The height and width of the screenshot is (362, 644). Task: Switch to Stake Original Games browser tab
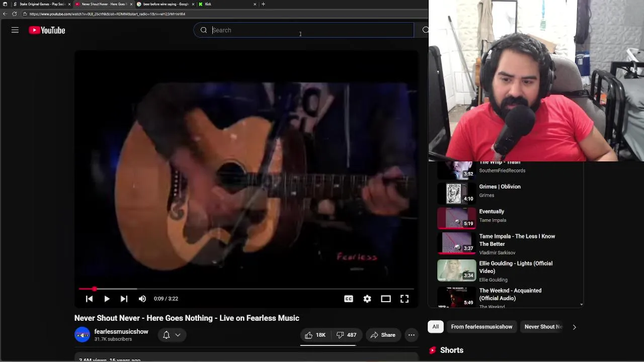41,4
